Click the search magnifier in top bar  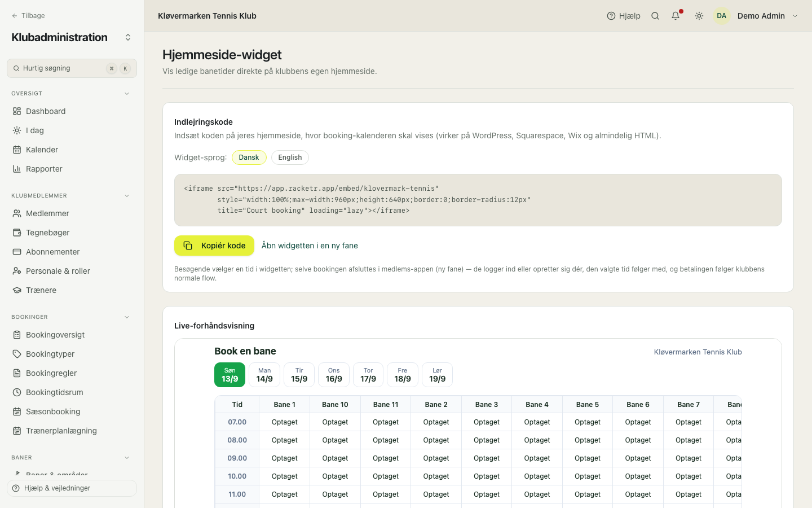tap(655, 16)
